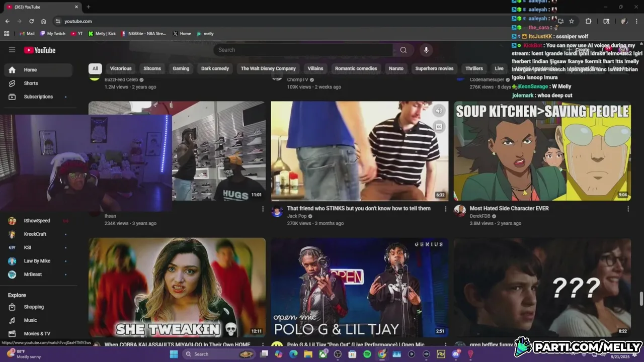Open File Explorer from the taskbar

[308, 354]
